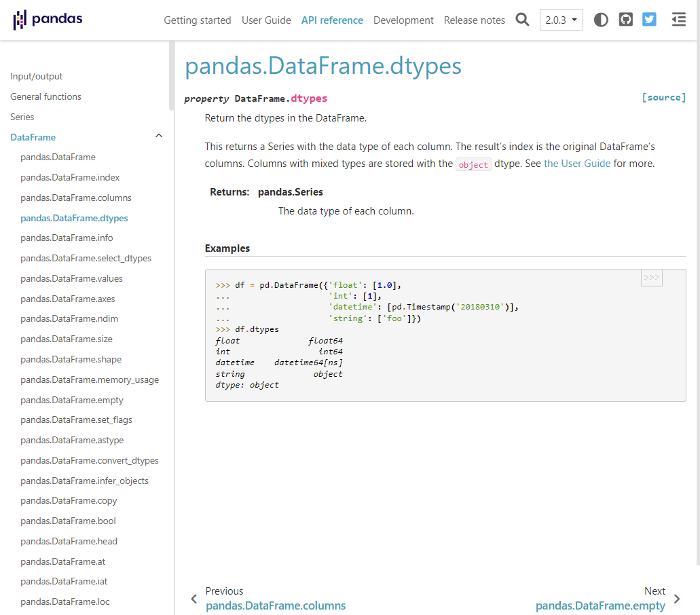Open pandas.DataFrame.loc in sidebar
Viewport: 700px width, 615px height.
point(65,601)
